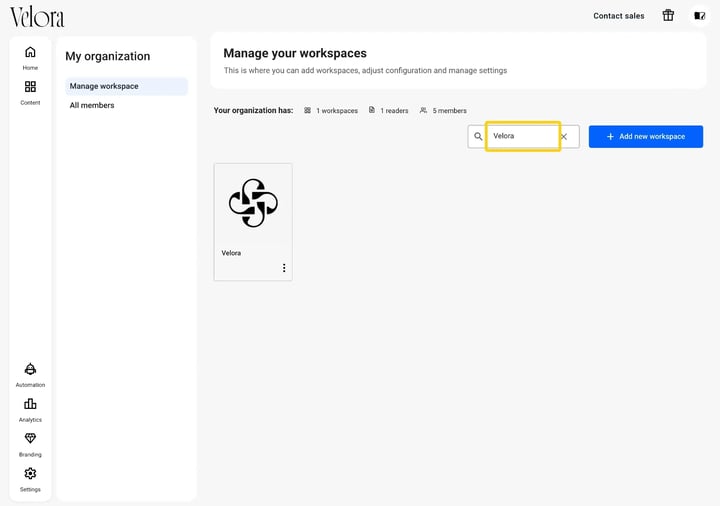Open the Velora workspace thumbnail
Screen dimensions: 720x506
pos(253,203)
